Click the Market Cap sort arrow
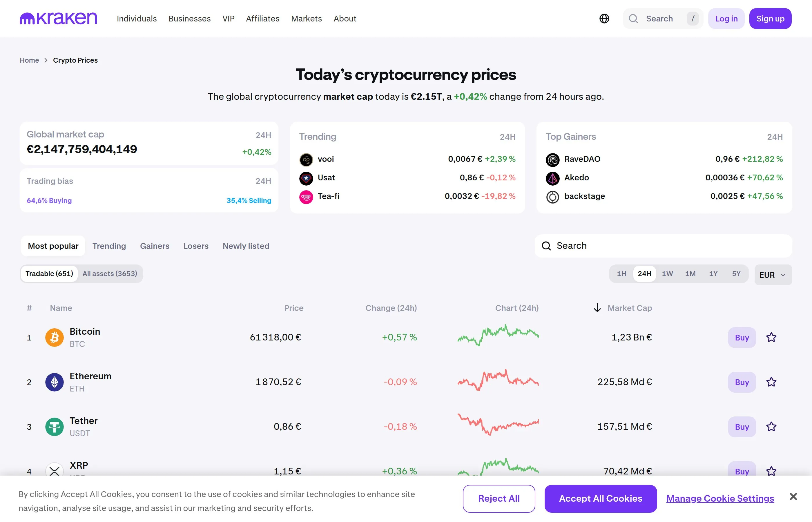The image size is (812, 522). coord(597,308)
